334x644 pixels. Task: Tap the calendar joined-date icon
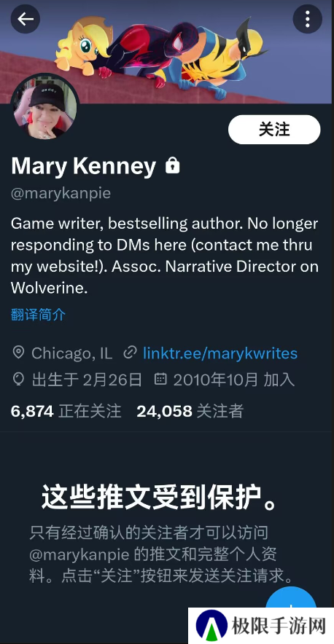coord(160,379)
